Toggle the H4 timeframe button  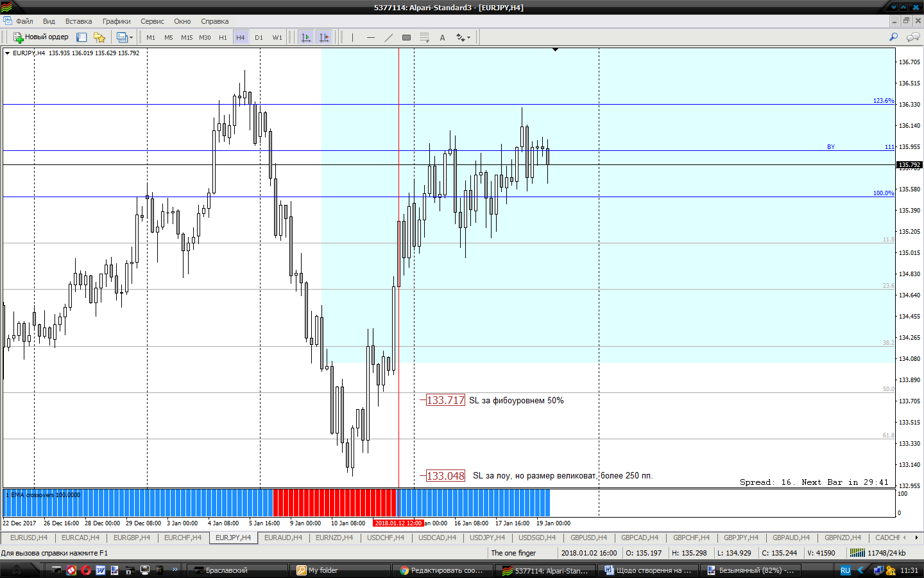pos(241,37)
